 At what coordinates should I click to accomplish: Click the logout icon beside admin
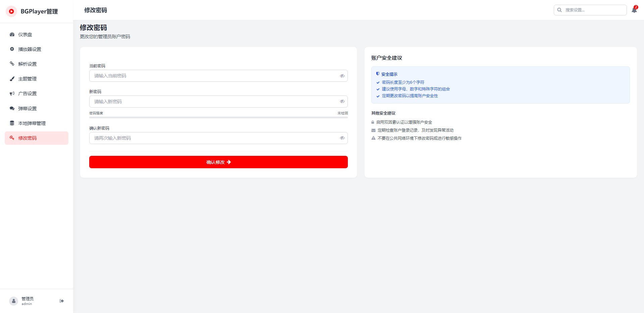[x=62, y=301]
